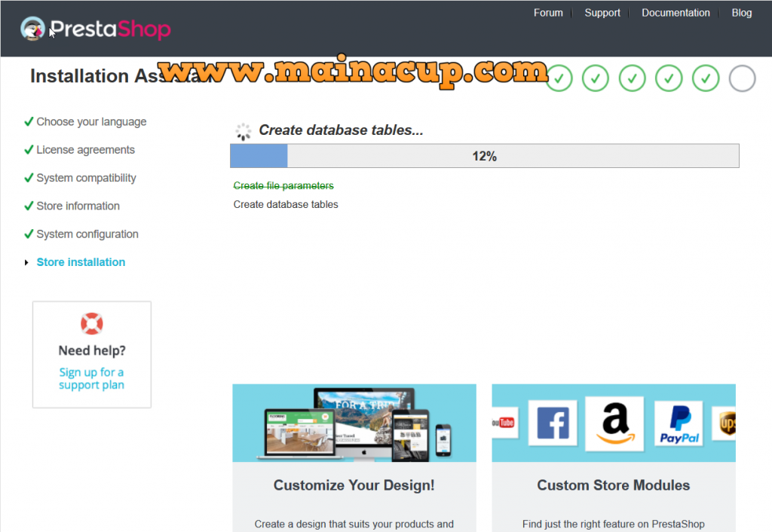Click the green check beside Choose your language
The image size is (772, 532).
pos(29,121)
